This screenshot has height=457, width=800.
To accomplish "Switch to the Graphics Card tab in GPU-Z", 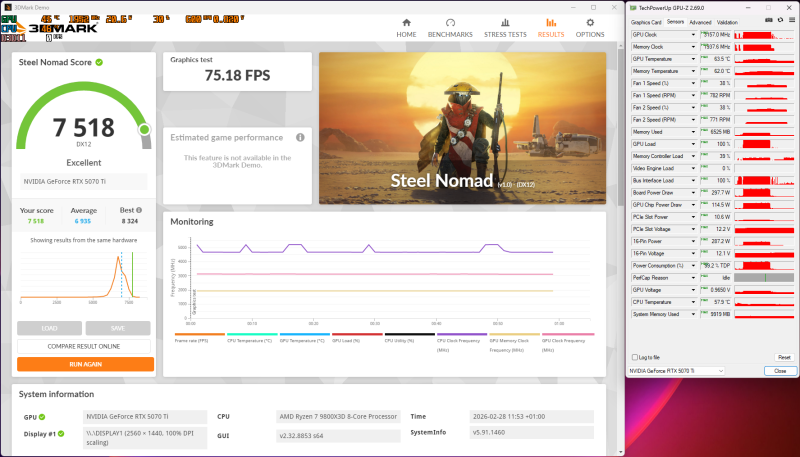I will point(646,22).
